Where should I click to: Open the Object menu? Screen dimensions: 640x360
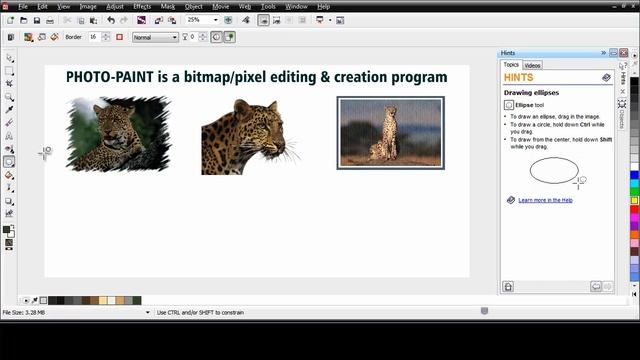pos(193,7)
